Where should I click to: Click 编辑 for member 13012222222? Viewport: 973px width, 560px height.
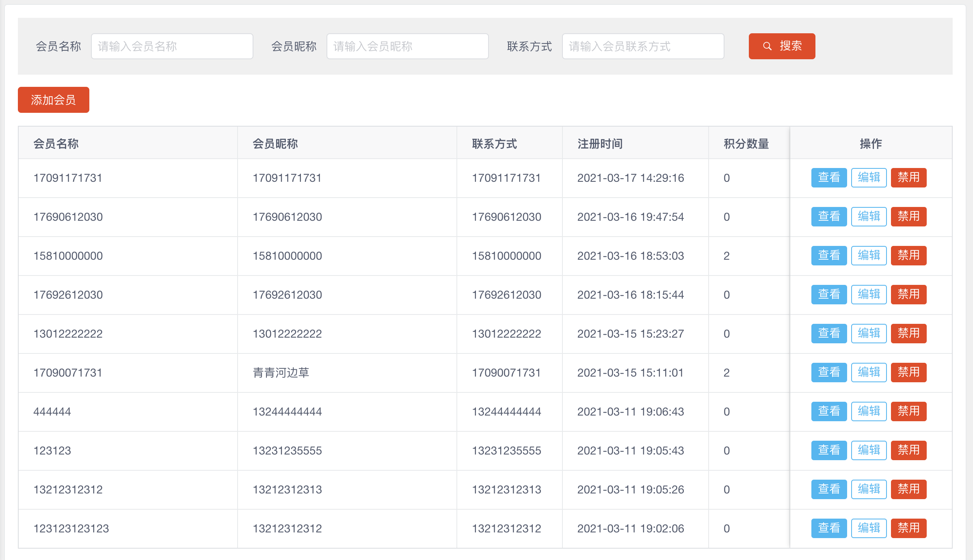869,334
